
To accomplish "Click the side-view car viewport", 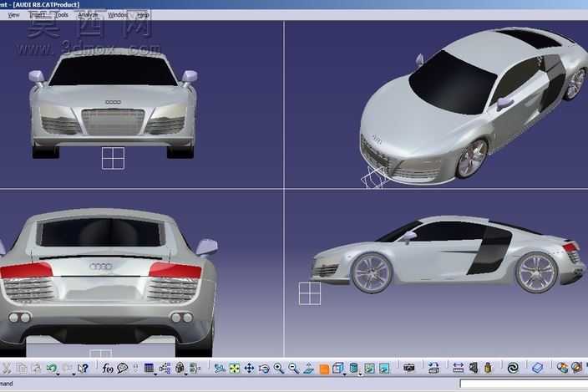I will [x=437, y=273].
